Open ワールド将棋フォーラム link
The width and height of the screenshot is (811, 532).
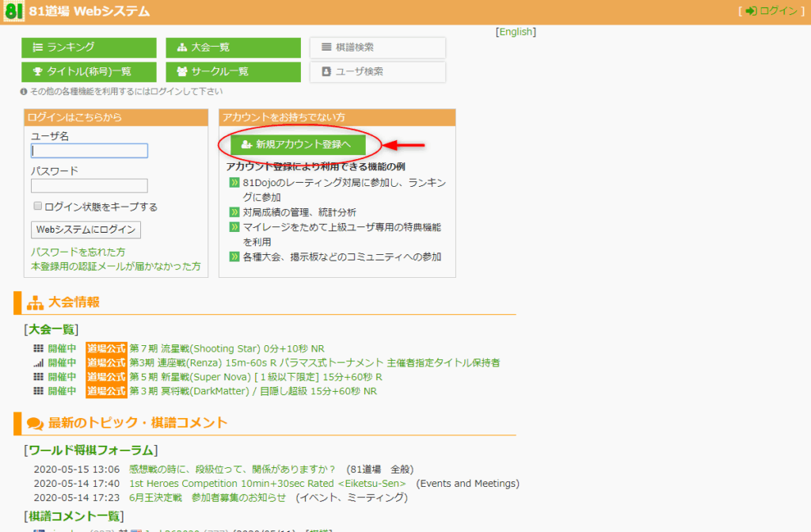coord(91,450)
